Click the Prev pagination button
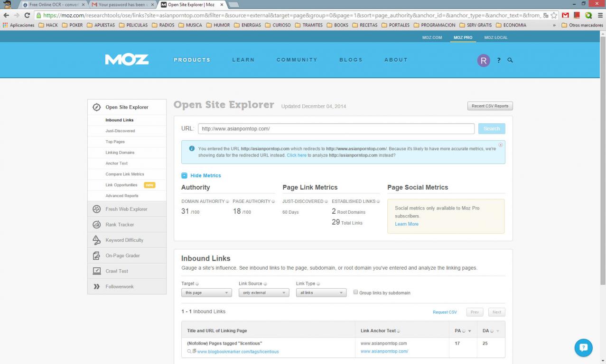The image size is (606, 364). [475, 312]
